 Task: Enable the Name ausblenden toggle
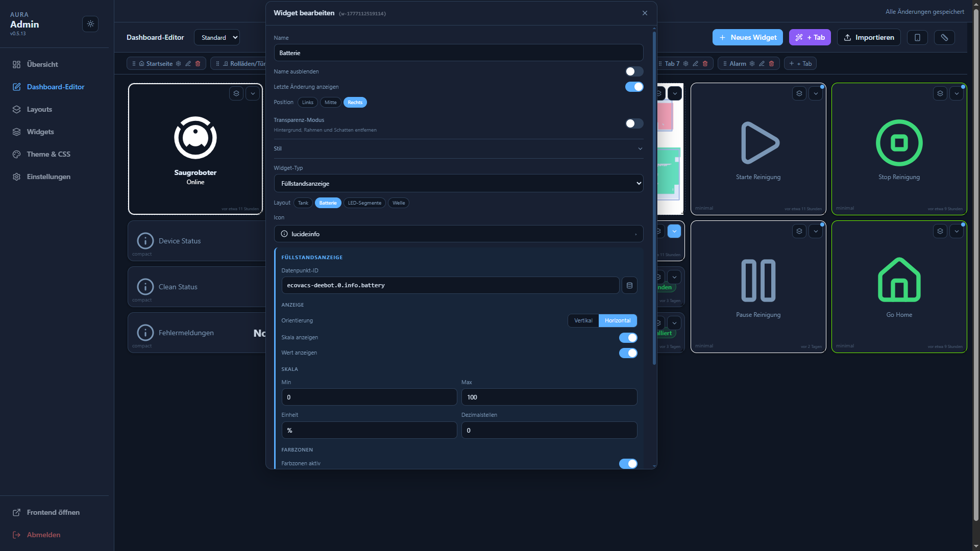pyautogui.click(x=634, y=71)
